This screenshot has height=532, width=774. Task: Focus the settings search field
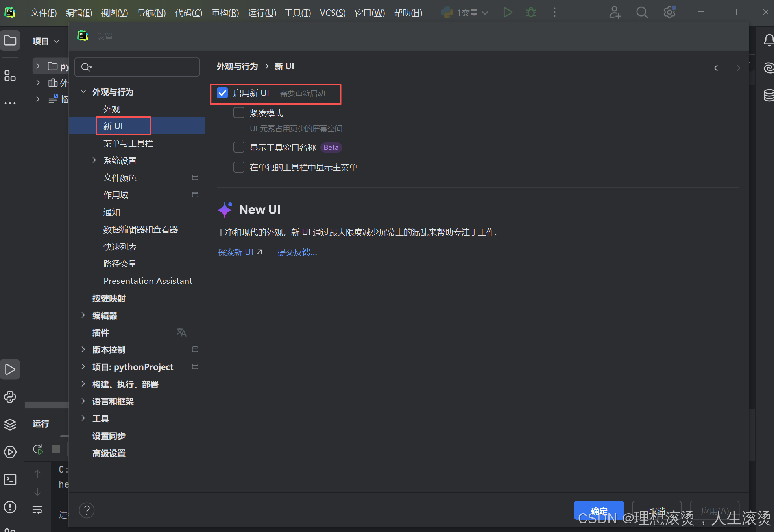[x=137, y=67]
